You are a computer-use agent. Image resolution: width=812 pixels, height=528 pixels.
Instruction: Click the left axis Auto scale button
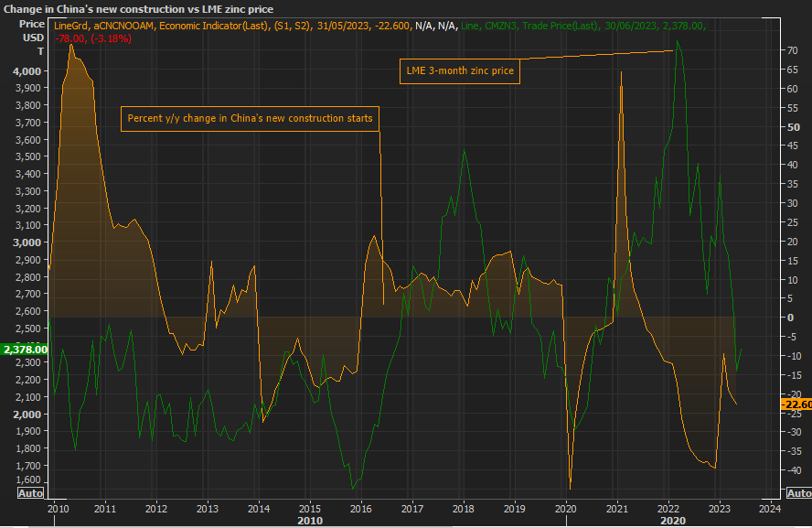[x=30, y=493]
